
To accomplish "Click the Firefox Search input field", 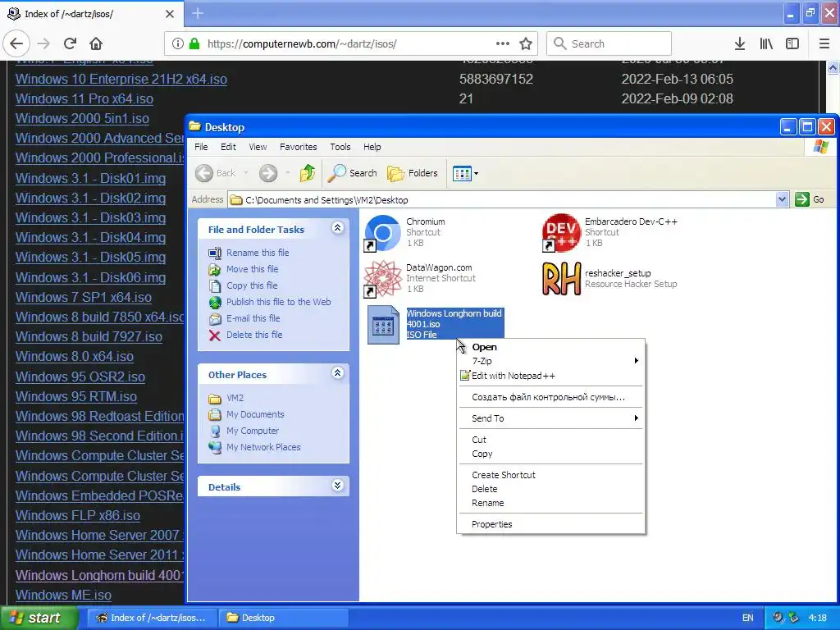I will coord(609,43).
